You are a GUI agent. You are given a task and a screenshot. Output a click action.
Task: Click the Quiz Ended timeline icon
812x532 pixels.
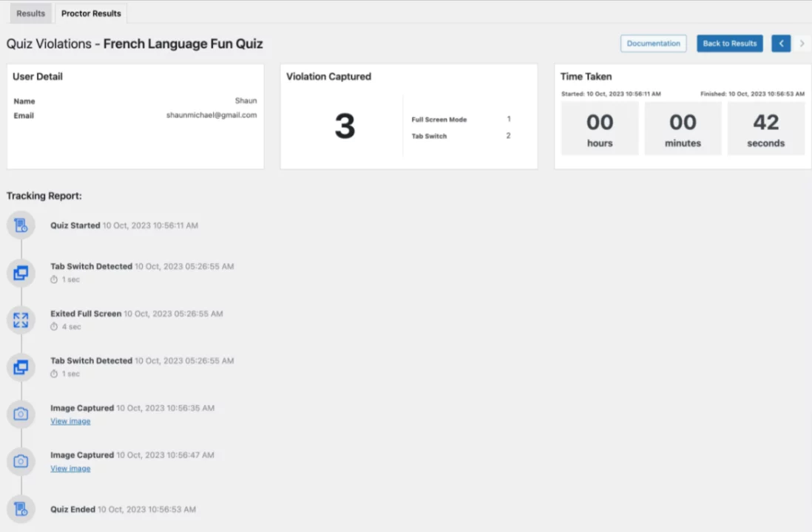point(21,509)
